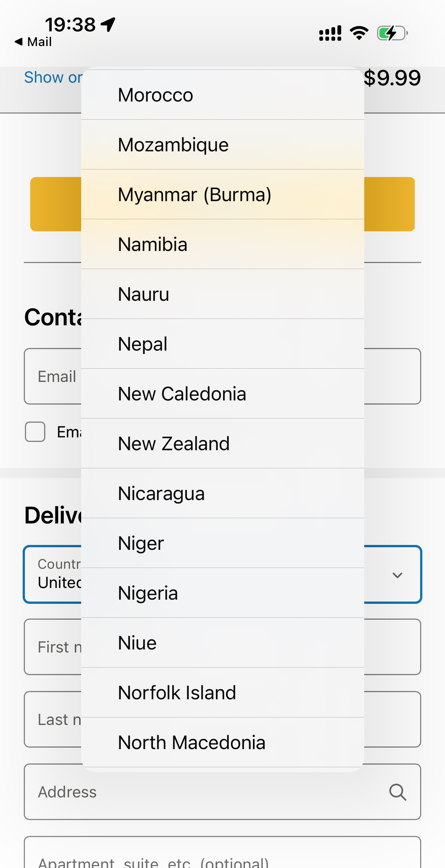
Task: Pick Norfolk Island from the list
Action: pos(222,693)
